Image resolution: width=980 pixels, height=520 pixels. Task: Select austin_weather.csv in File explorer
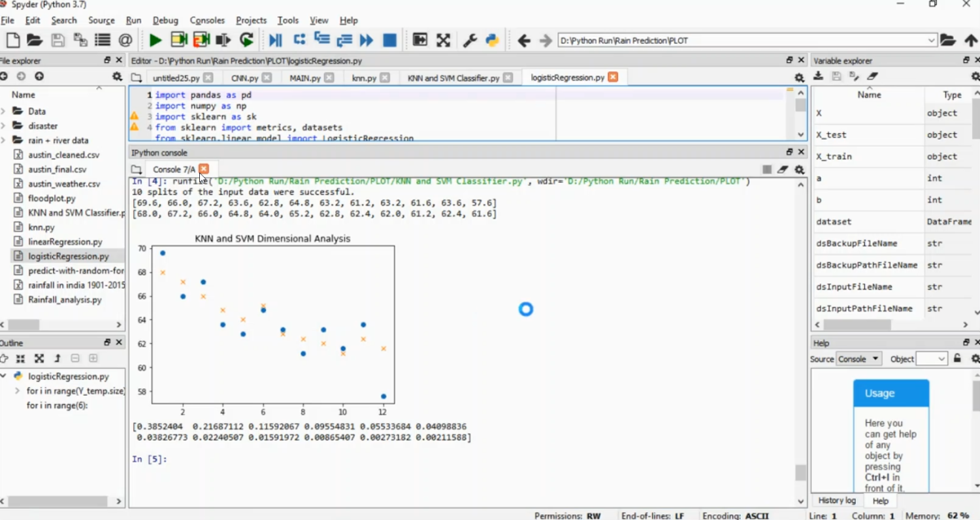(64, 184)
